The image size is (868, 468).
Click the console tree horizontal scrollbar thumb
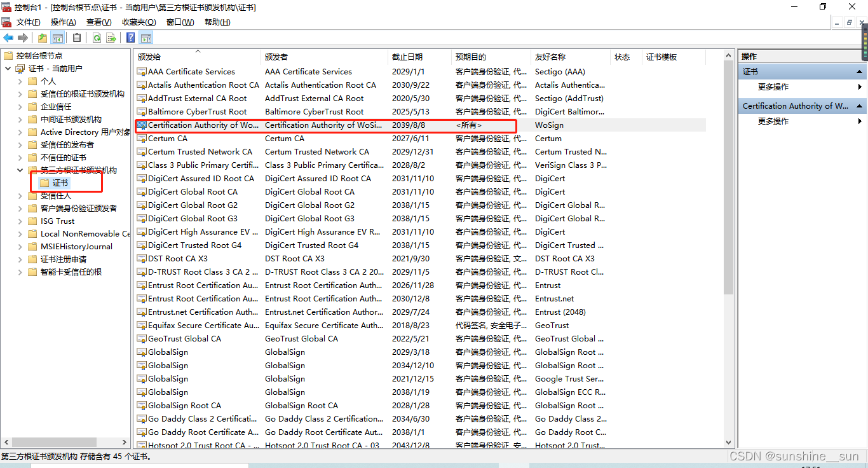(54, 443)
